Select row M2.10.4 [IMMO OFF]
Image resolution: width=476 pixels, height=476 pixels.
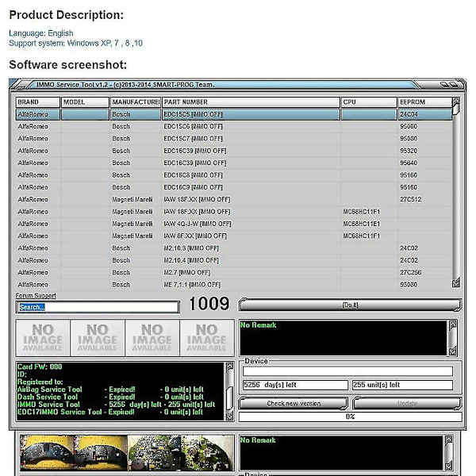coord(234,260)
